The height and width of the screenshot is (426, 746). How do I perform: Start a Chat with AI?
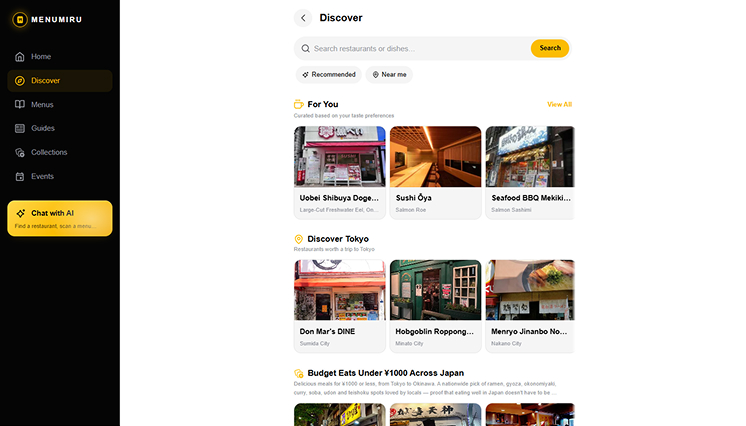pyautogui.click(x=60, y=218)
